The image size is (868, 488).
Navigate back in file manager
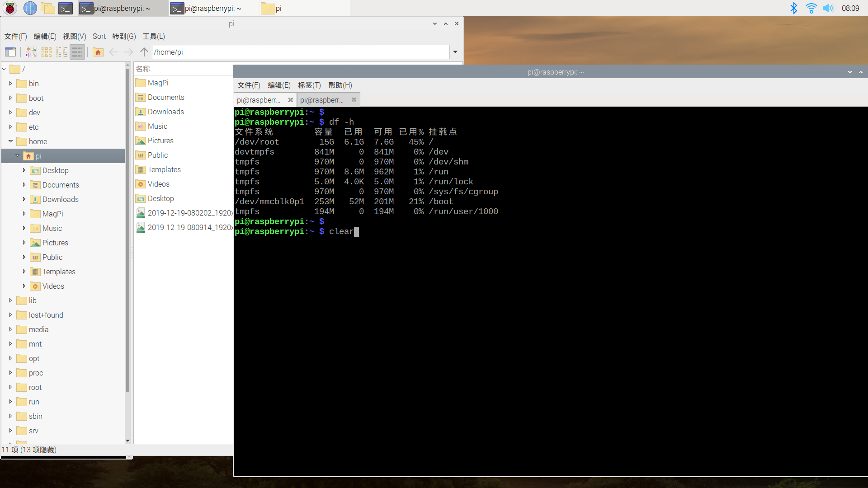[x=113, y=52]
